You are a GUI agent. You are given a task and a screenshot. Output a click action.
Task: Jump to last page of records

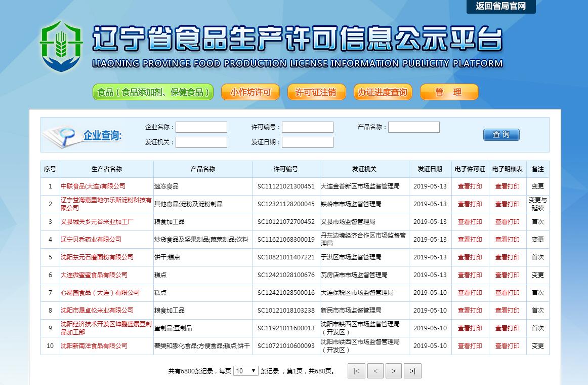(412, 371)
